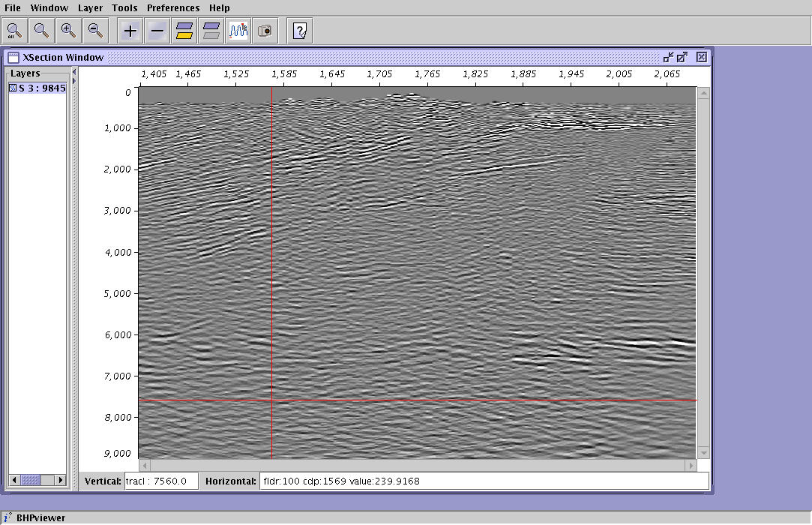Click the 1,585 horizontal axis label
812x525 pixels.
pyautogui.click(x=284, y=74)
